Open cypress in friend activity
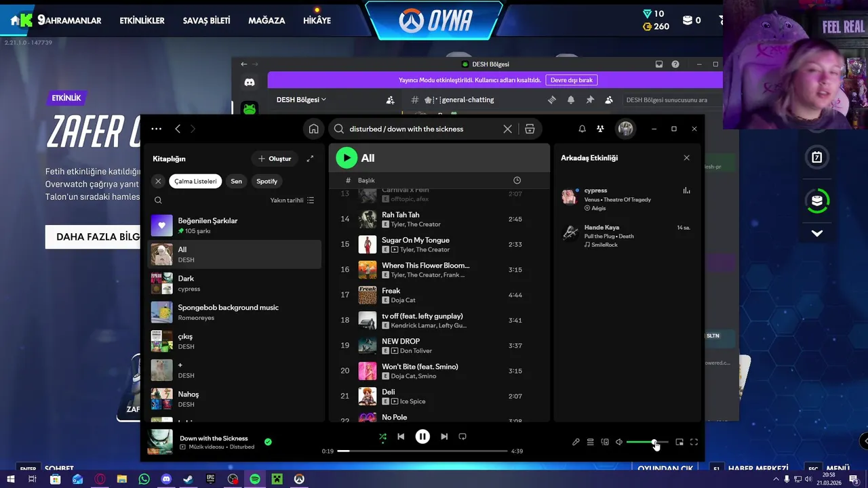The height and width of the screenshot is (488, 868). coord(627,199)
